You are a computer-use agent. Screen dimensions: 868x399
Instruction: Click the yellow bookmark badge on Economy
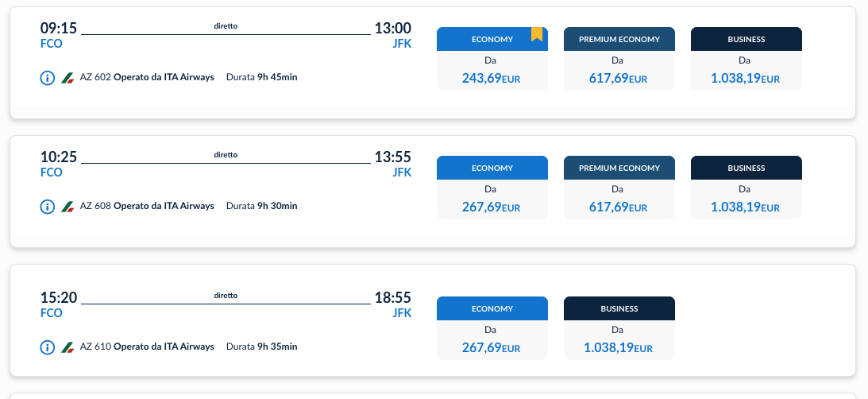point(536,34)
